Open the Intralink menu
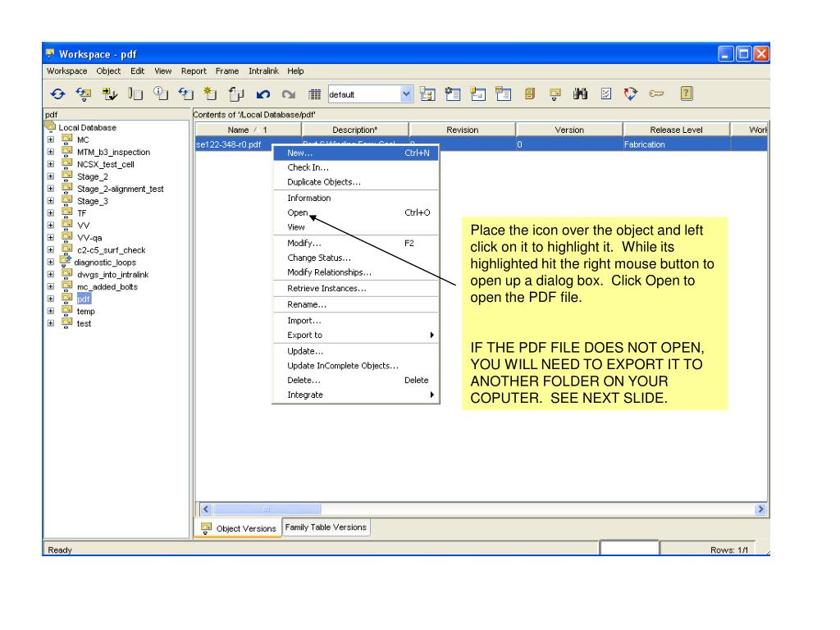Image resolution: width=840 pixels, height=630 pixels. [263, 71]
